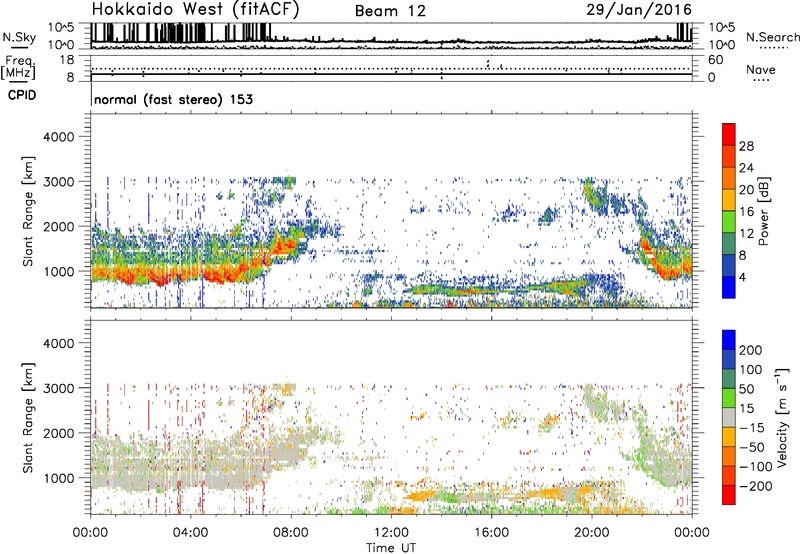
Task: Click the 1000 tick in the power panel
Action: coord(59,271)
